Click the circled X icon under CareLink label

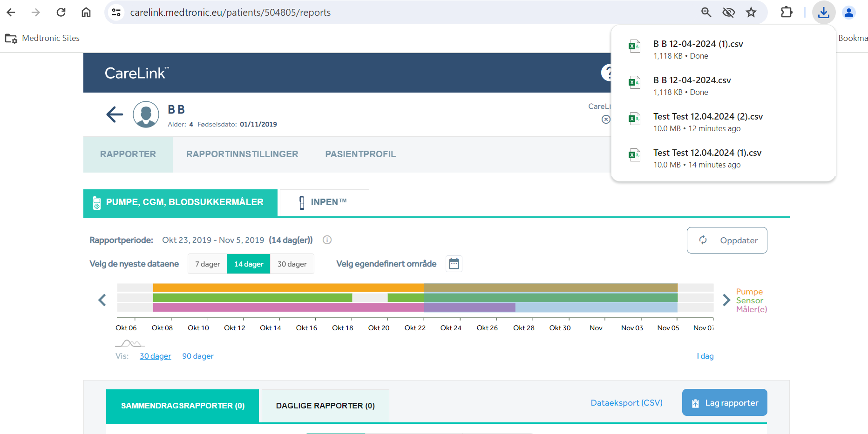pos(606,120)
